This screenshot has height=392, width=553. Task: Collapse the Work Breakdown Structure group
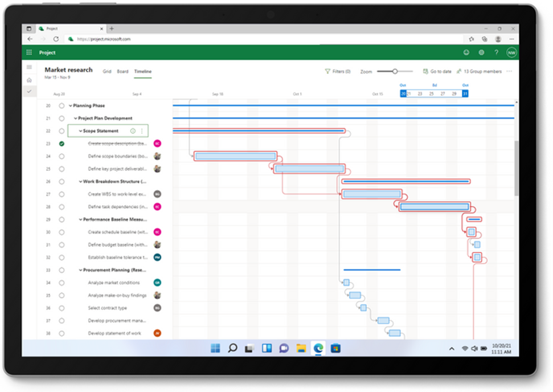pyautogui.click(x=80, y=181)
